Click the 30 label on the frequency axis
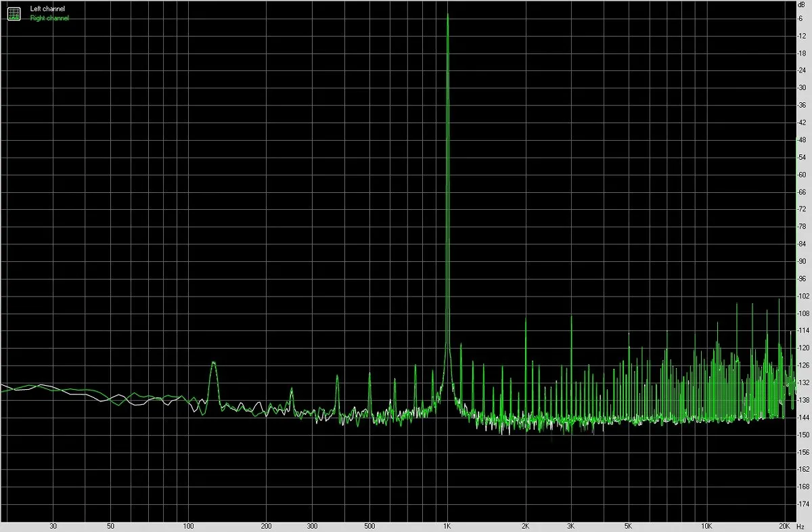Viewport: 812px width, 532px height. pyautogui.click(x=53, y=526)
